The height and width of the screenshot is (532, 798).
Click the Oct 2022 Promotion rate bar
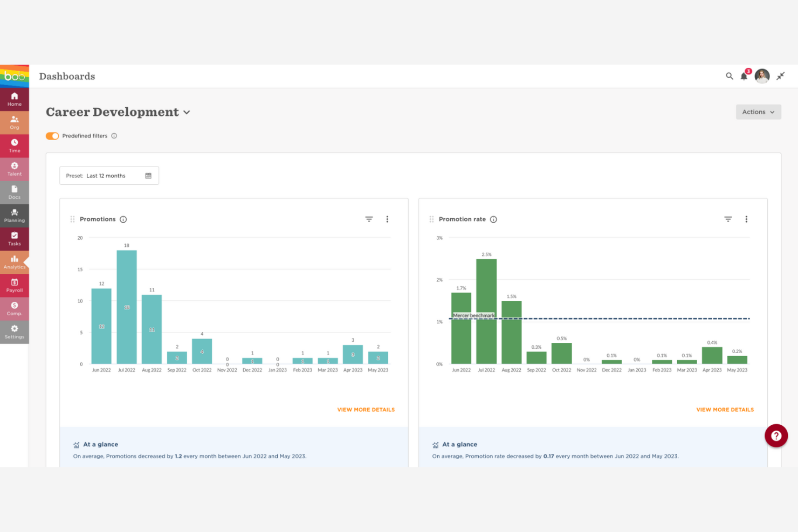[561, 354]
